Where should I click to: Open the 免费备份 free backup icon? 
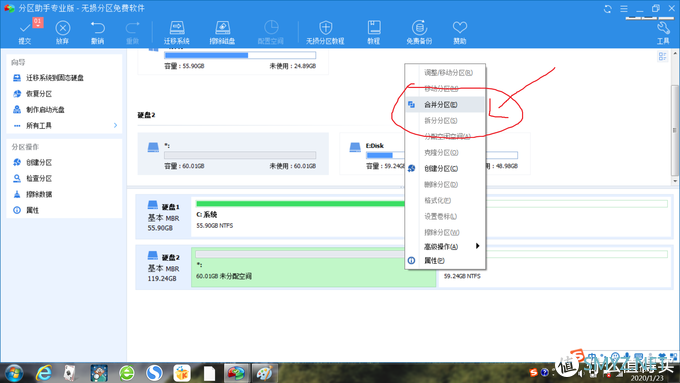pos(419,28)
